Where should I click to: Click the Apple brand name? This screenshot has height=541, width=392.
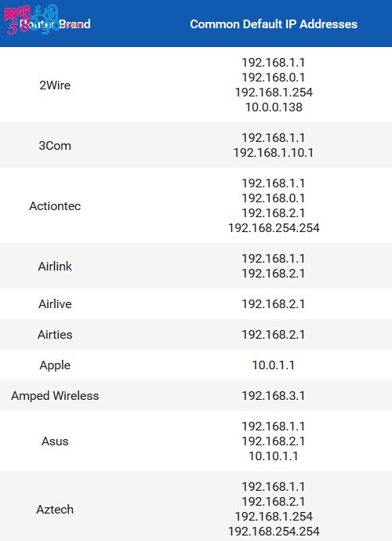(55, 365)
